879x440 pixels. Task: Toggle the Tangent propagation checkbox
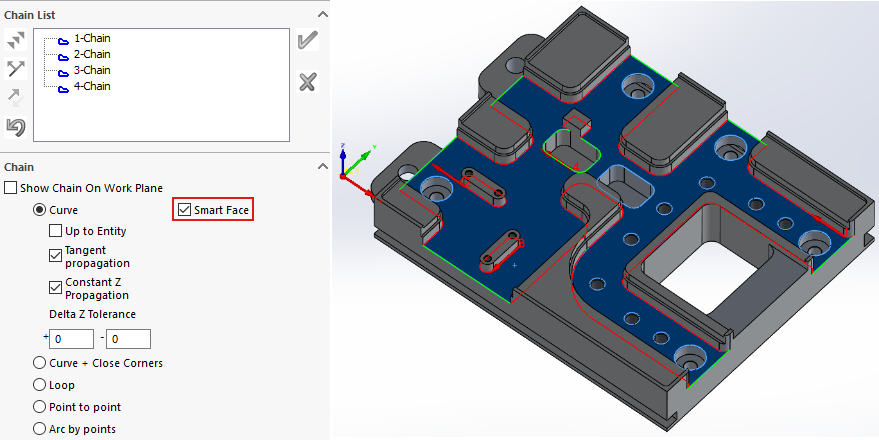(x=55, y=256)
